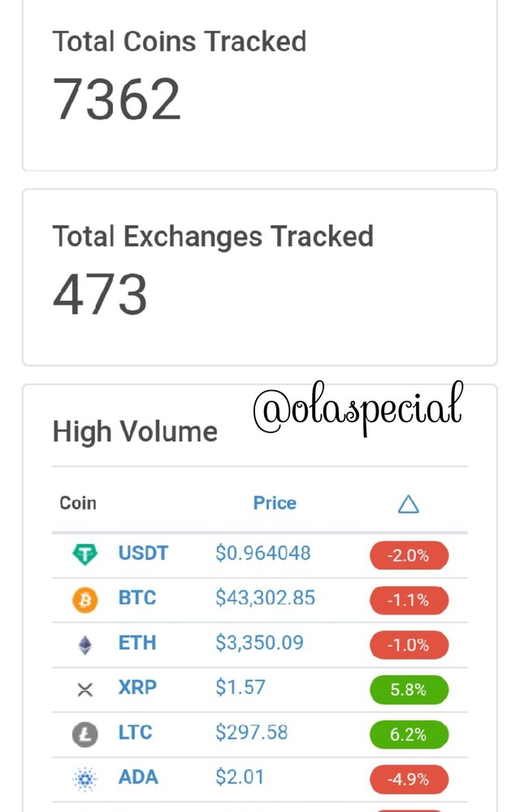Open the BTC coin link
This screenshot has width=520, height=812.
coord(137,597)
